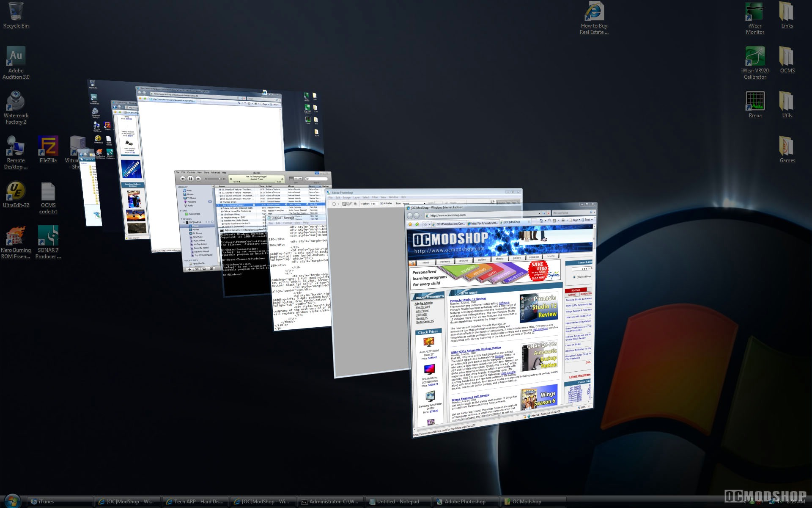Click the IE address bar URL field

(x=482, y=215)
